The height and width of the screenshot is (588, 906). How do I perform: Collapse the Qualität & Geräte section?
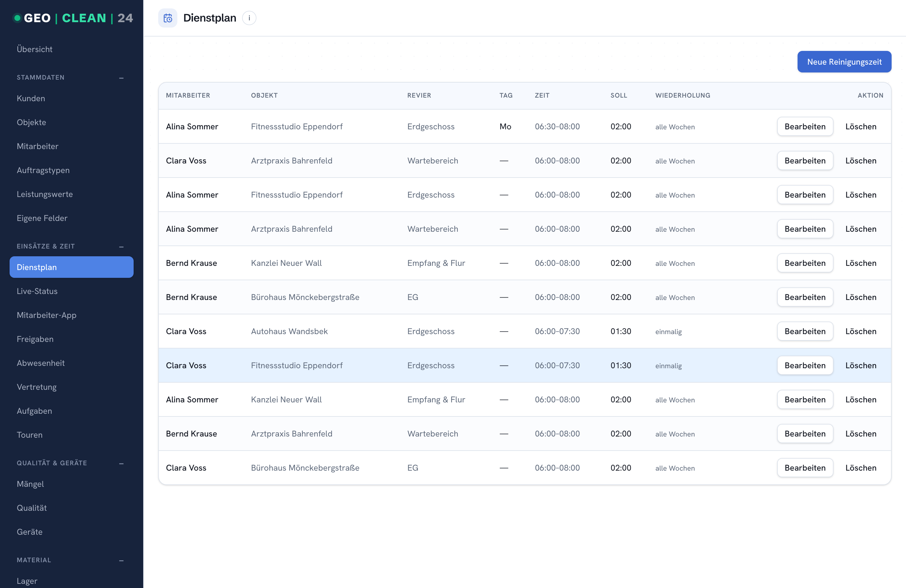(x=121, y=463)
